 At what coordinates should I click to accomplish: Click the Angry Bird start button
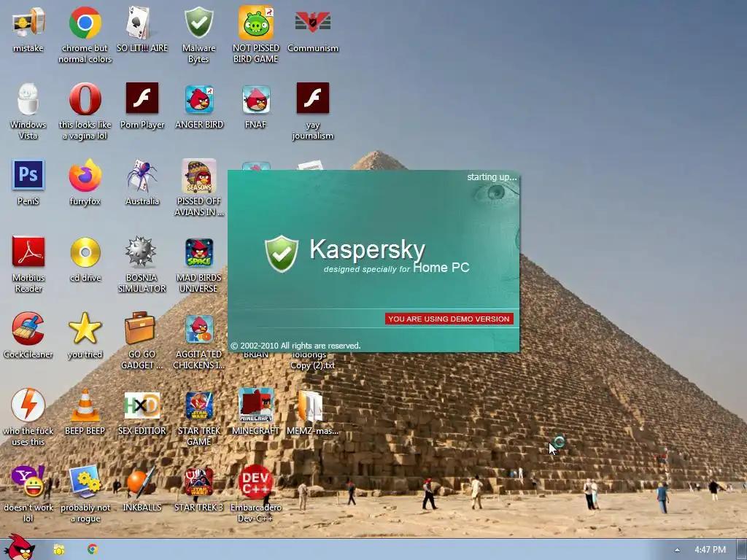click(x=20, y=548)
